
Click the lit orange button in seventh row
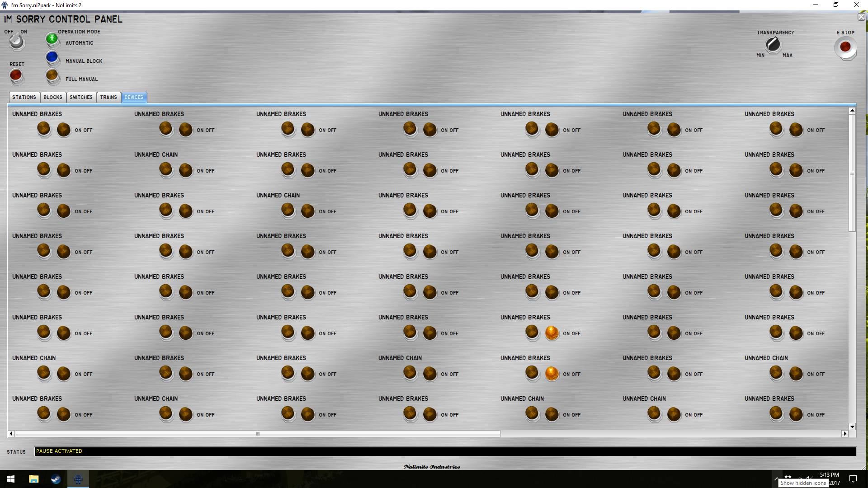pyautogui.click(x=552, y=373)
